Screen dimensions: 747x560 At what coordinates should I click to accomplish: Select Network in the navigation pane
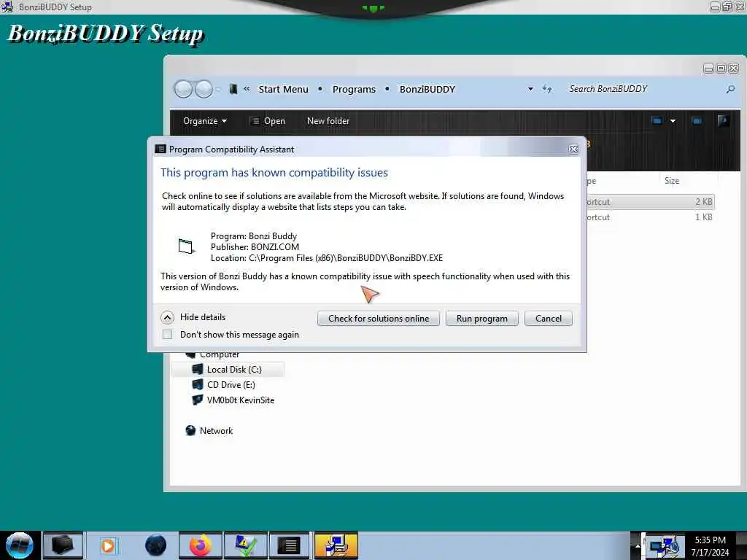click(216, 430)
